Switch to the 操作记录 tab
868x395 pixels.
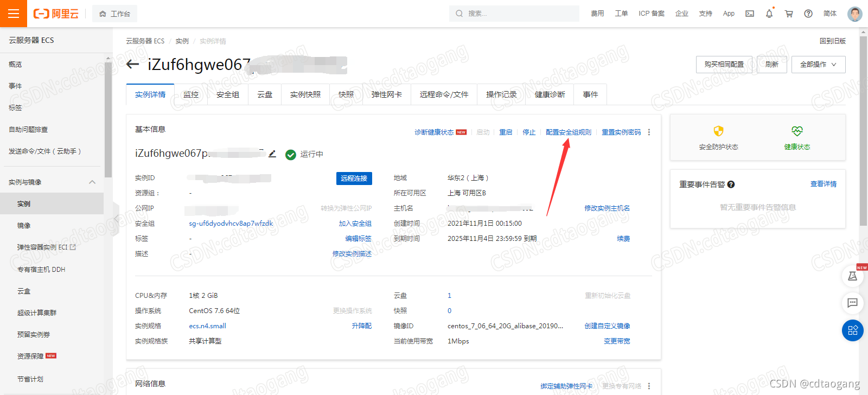pyautogui.click(x=501, y=94)
